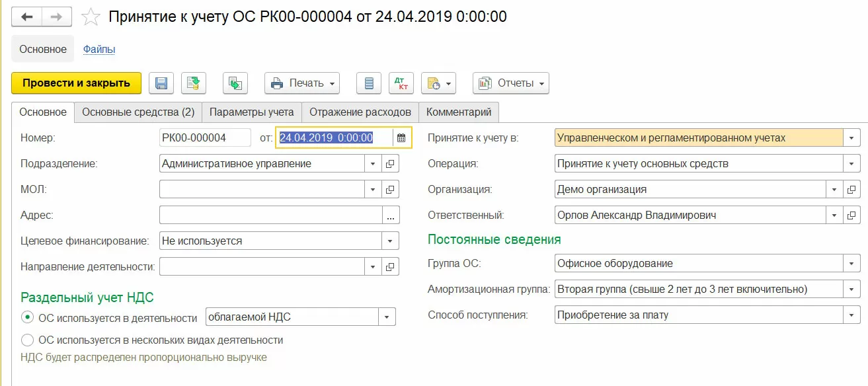Click the create-based-on icon in toolbar

[x=235, y=83]
